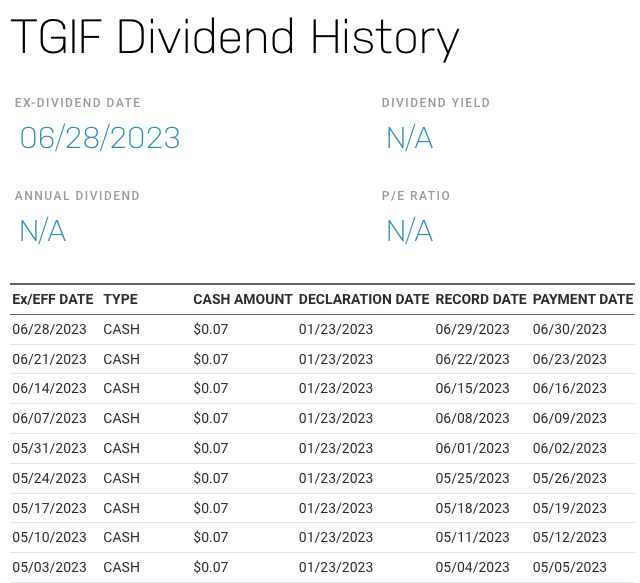Select record date 06/22/2023 in the table
This screenshot has height=583, width=640.
point(472,359)
